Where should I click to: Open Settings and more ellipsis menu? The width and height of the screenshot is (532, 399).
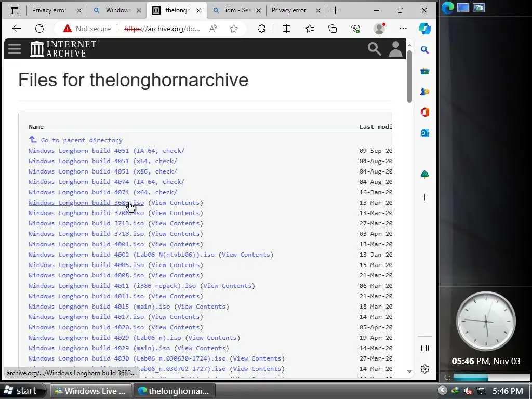tap(403, 29)
